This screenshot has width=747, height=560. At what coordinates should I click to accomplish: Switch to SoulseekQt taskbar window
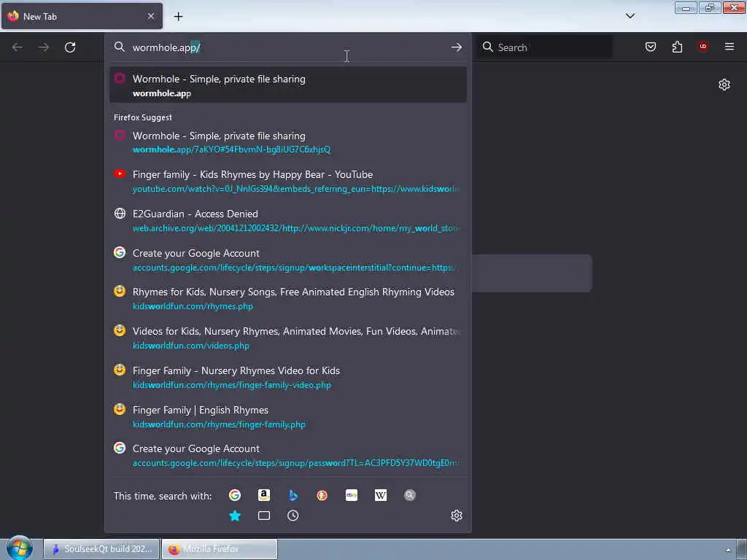point(101,549)
